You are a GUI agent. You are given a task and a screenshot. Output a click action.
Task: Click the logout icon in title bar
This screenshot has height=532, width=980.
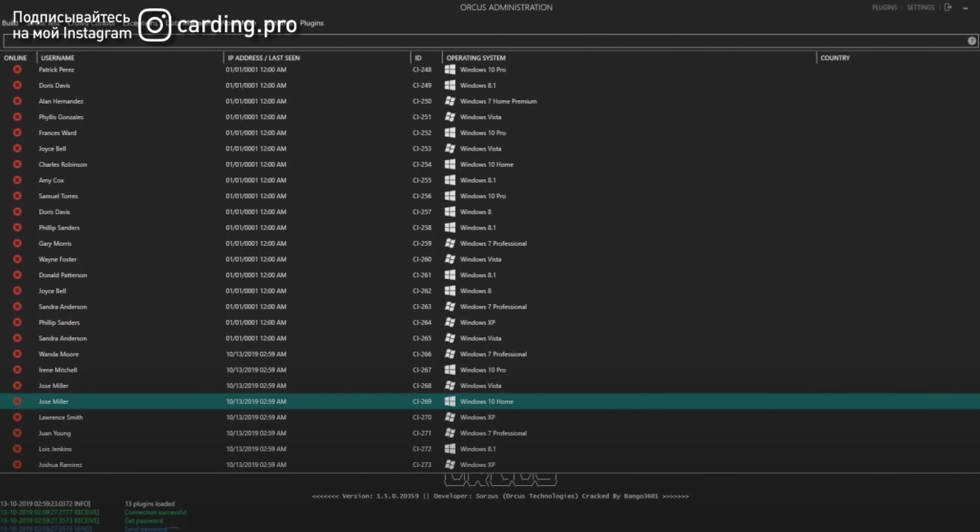point(948,7)
